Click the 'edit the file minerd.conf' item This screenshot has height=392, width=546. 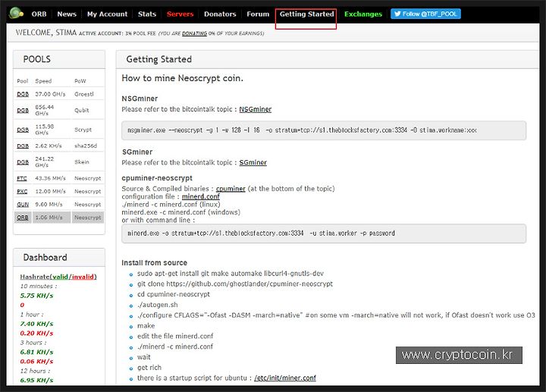175,337
